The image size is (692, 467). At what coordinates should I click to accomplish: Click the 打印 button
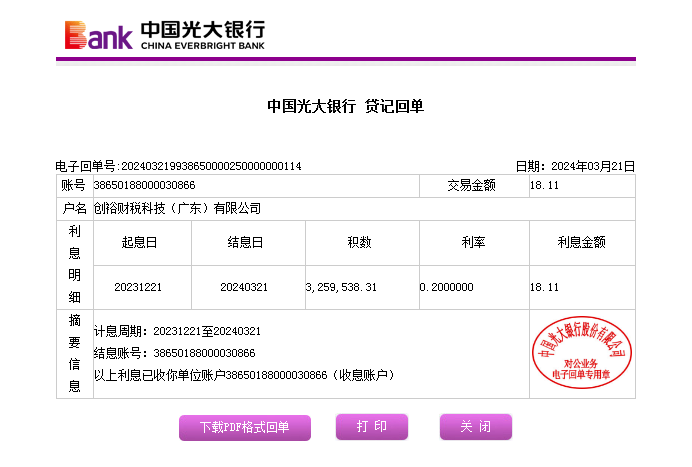pyautogui.click(x=372, y=426)
